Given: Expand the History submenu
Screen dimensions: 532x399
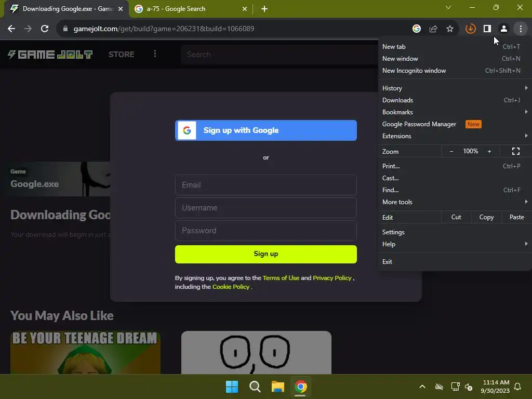Looking at the screenshot, I should click(455, 88).
